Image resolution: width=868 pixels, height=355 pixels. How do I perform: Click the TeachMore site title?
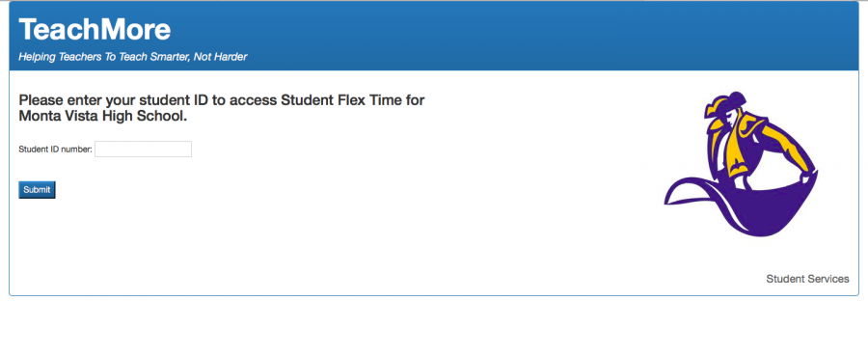click(x=95, y=29)
